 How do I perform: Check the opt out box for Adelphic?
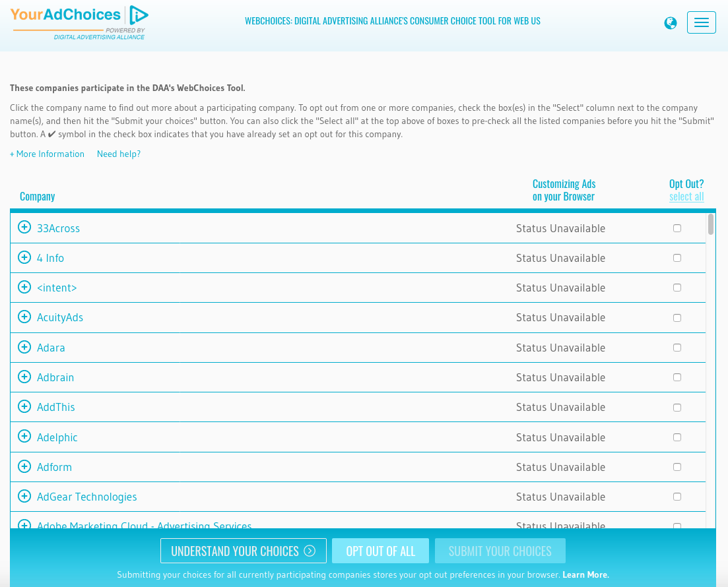click(x=677, y=437)
